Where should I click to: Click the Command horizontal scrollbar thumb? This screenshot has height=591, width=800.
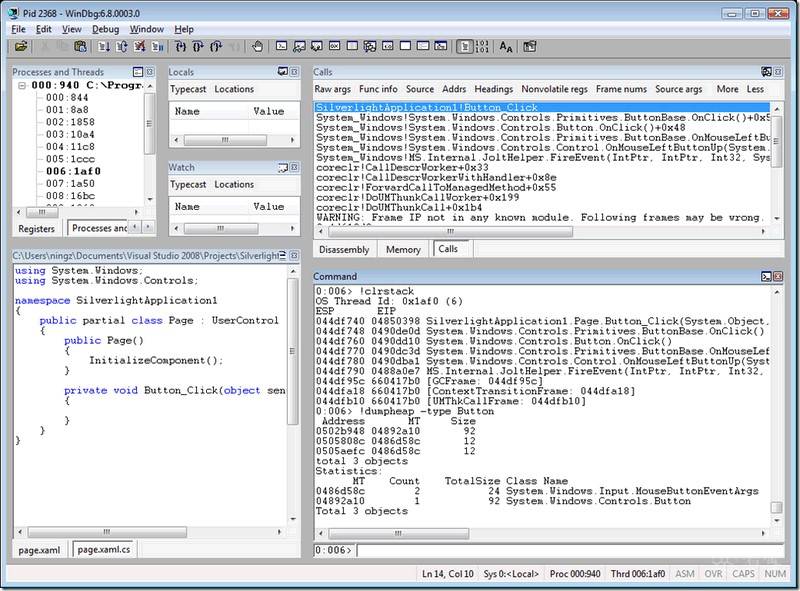(x=398, y=533)
